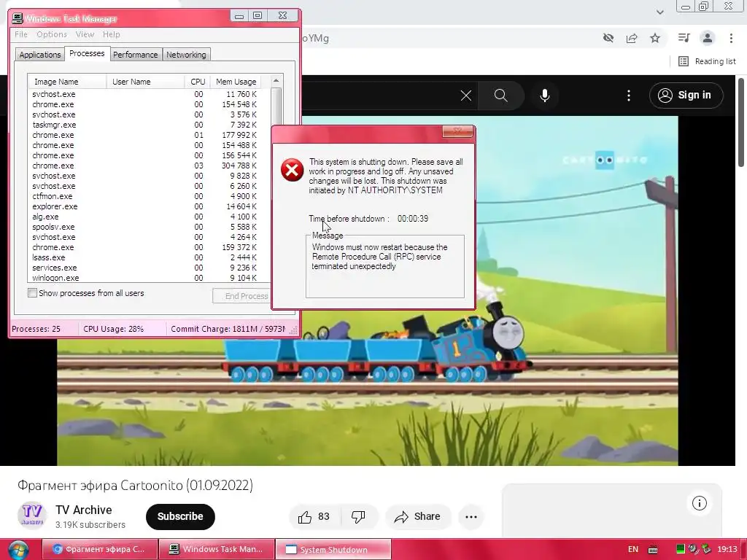Sort processes by User Name column
747x560 pixels.
(x=145, y=82)
